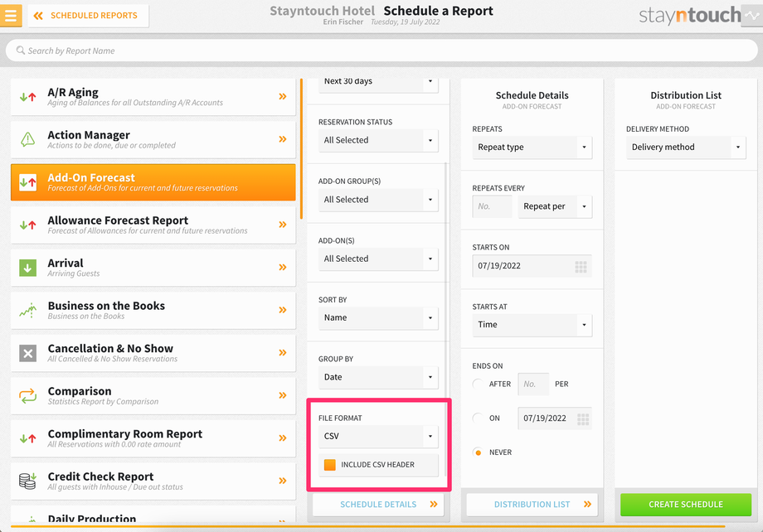This screenshot has height=532, width=763.
Task: Open the Action Manager report
Action: (x=153, y=139)
